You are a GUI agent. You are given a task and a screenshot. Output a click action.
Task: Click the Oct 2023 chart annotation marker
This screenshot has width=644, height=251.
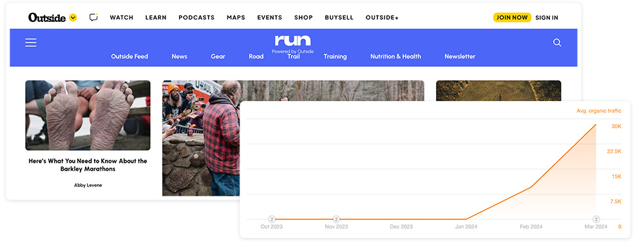click(x=272, y=219)
